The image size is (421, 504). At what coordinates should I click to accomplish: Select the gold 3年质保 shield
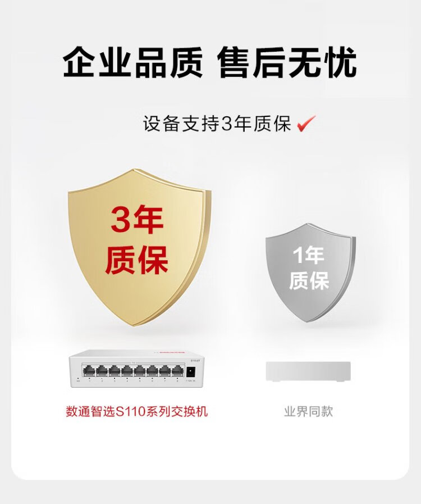pyautogui.click(x=139, y=247)
